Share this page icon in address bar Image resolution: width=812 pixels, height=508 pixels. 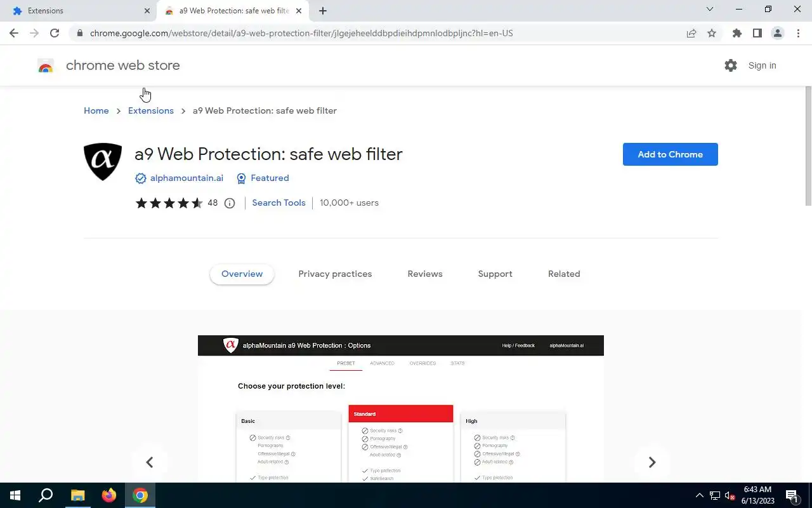[691, 33]
